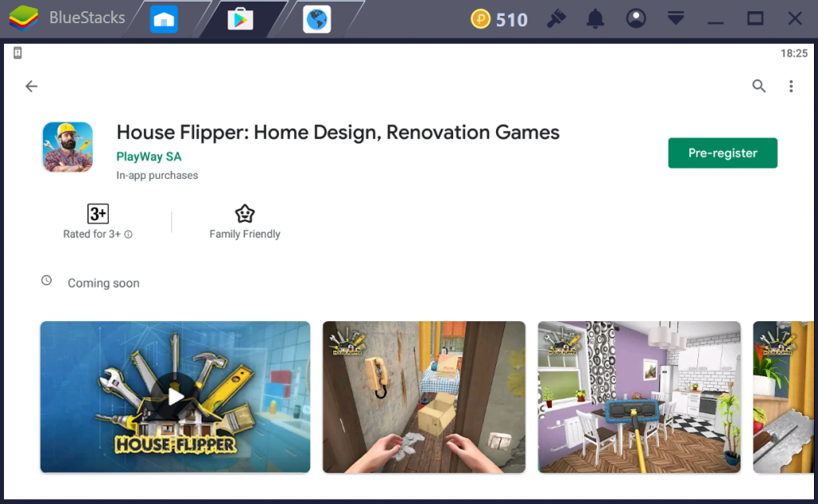The height and width of the screenshot is (504, 818).
Task: Open the Play Store search icon
Action: pyautogui.click(x=759, y=86)
